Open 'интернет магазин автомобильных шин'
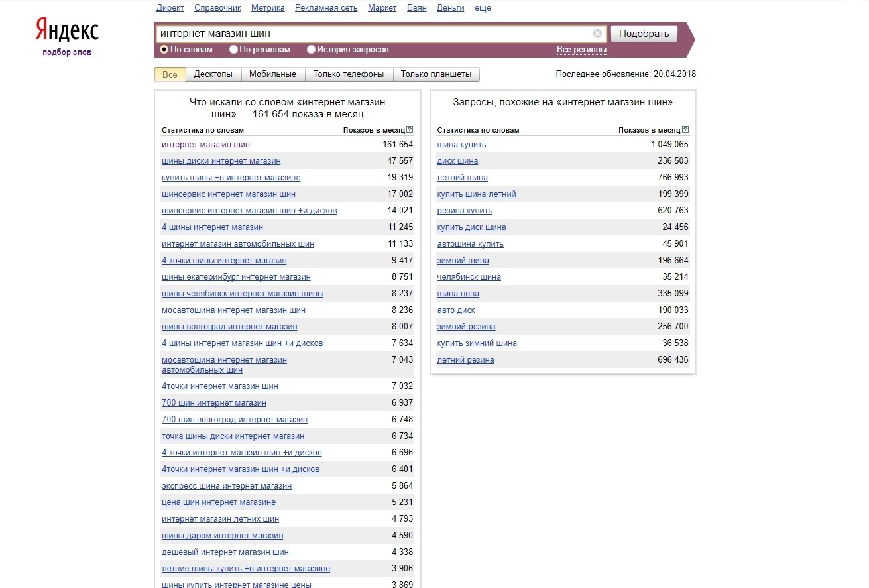Image resolution: width=869 pixels, height=588 pixels. click(238, 244)
